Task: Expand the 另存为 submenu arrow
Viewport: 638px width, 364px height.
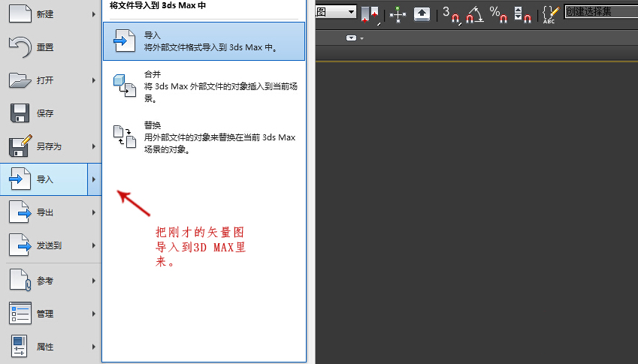Action: tap(94, 146)
